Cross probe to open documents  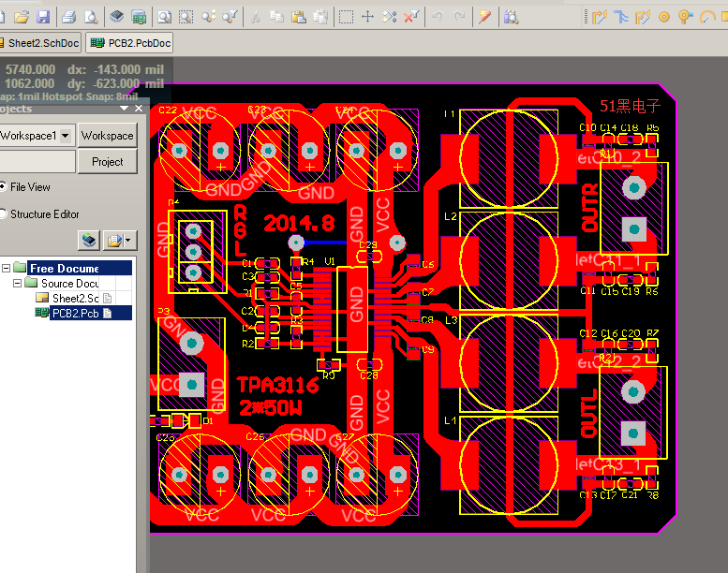[x=484, y=18]
